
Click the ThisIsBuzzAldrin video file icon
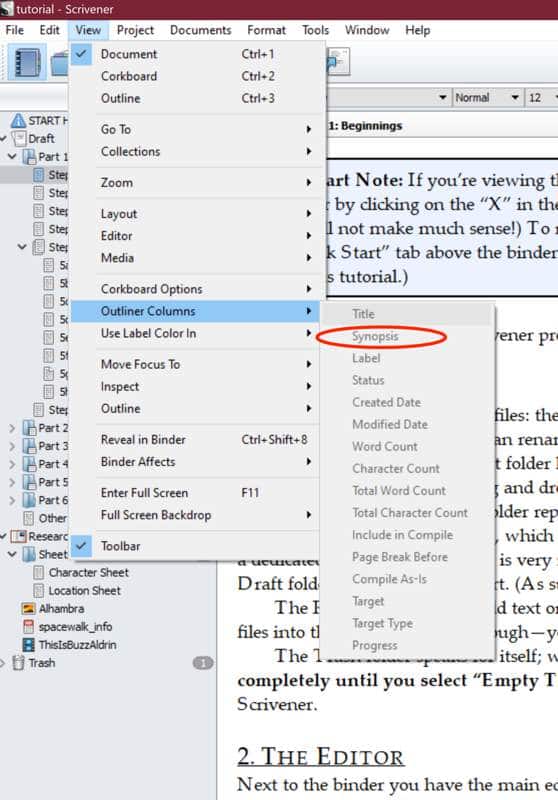(29, 645)
